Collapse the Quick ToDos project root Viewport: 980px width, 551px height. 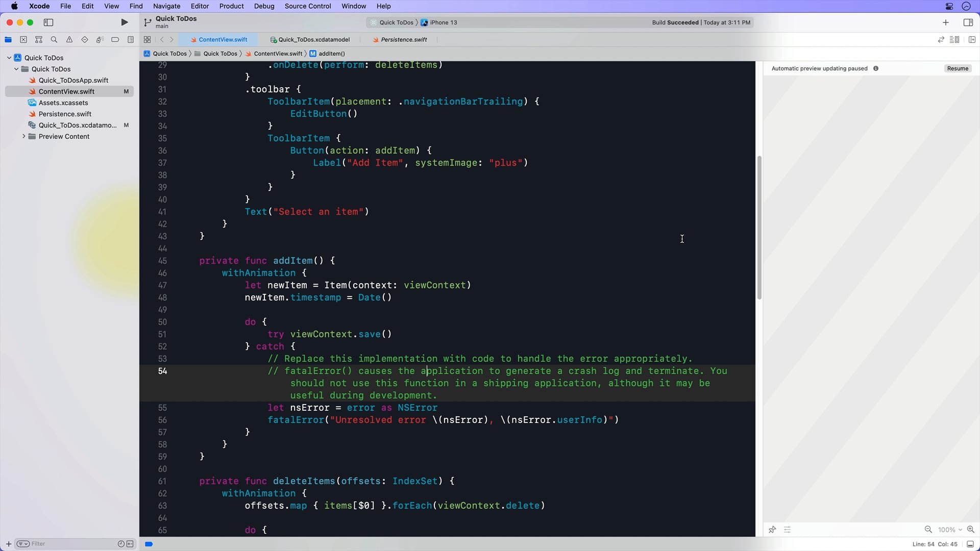(x=9, y=58)
